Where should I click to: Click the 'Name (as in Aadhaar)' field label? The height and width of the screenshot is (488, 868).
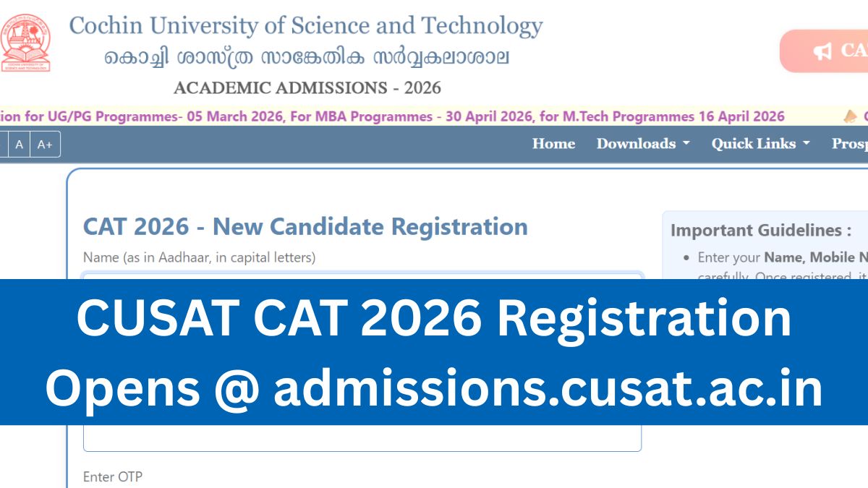pyautogui.click(x=199, y=257)
